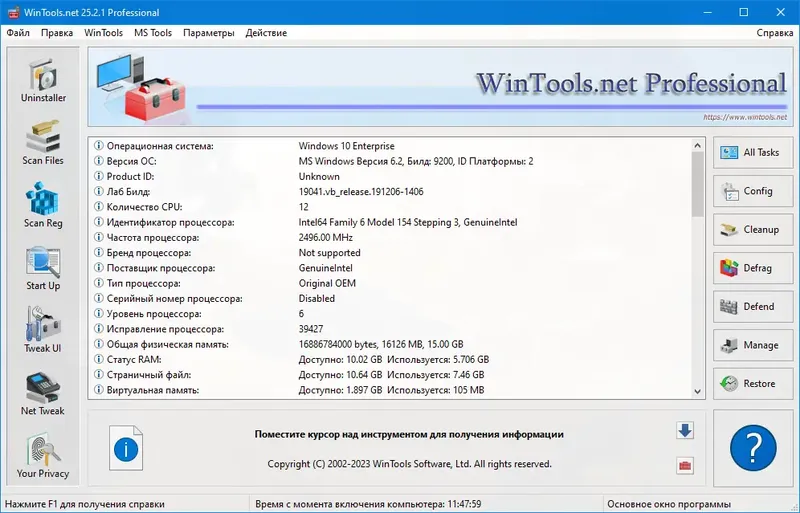Select the 16886784000 bytes memory value
800x513 pixels.
pos(381,344)
